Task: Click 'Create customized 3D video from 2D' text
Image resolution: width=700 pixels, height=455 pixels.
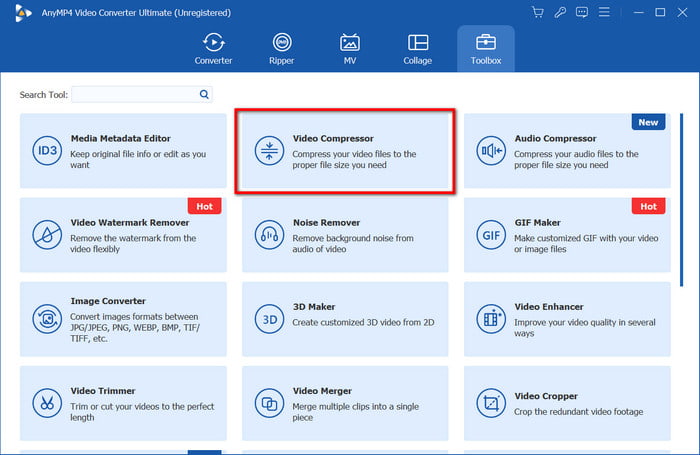Action: coord(363,322)
